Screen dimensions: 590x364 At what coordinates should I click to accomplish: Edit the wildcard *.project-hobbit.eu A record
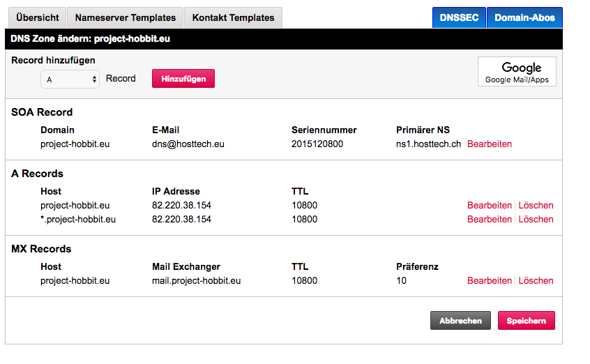coord(490,220)
